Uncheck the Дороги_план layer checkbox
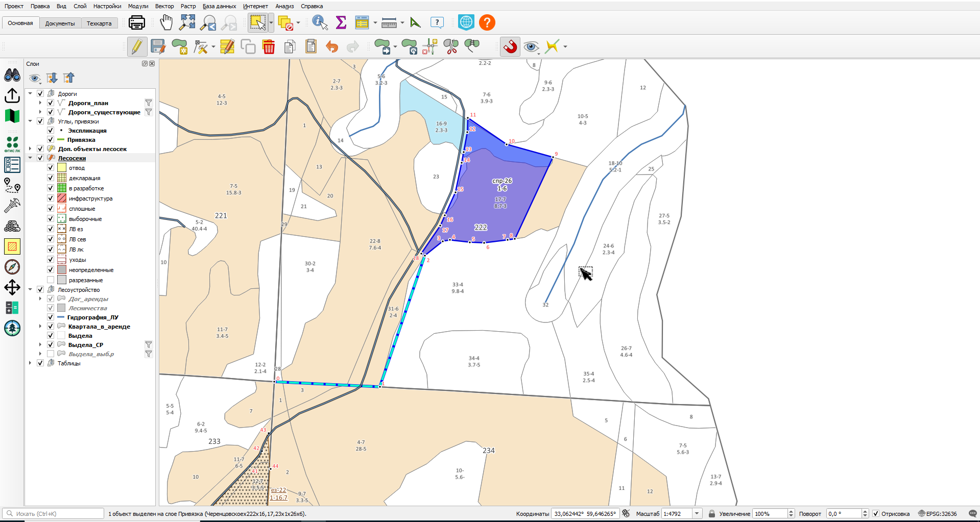The height and width of the screenshot is (522, 980). 51,103
